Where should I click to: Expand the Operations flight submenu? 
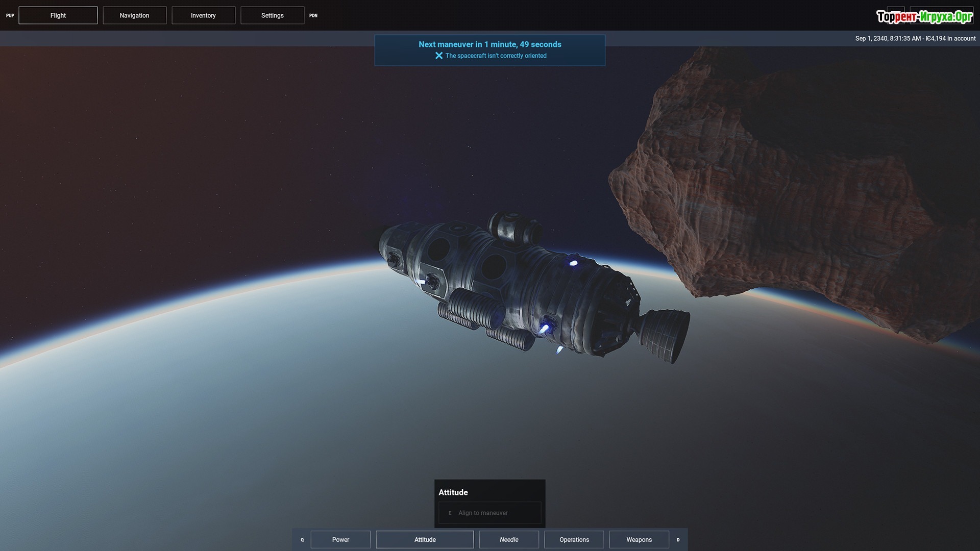(x=574, y=540)
